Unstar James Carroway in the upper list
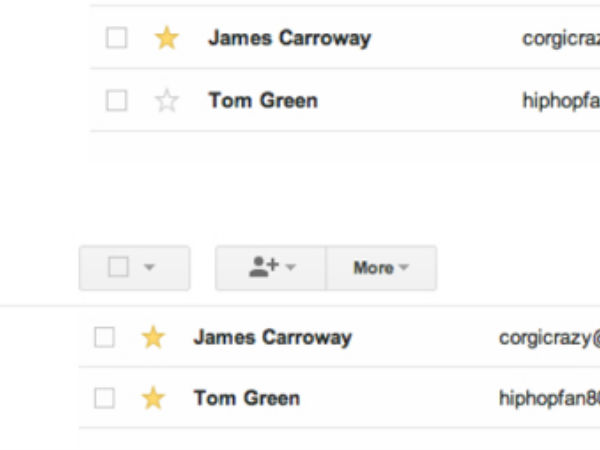Image resolution: width=600 pixels, height=450 pixels. (x=166, y=38)
